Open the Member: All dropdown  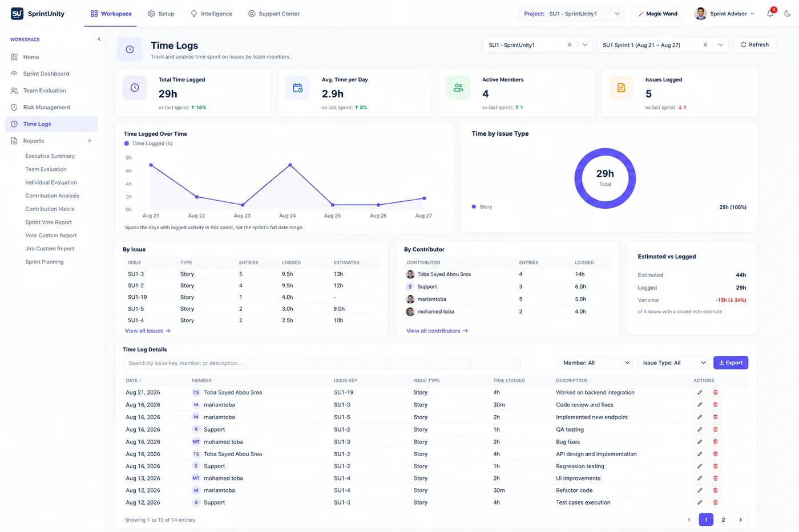click(595, 363)
